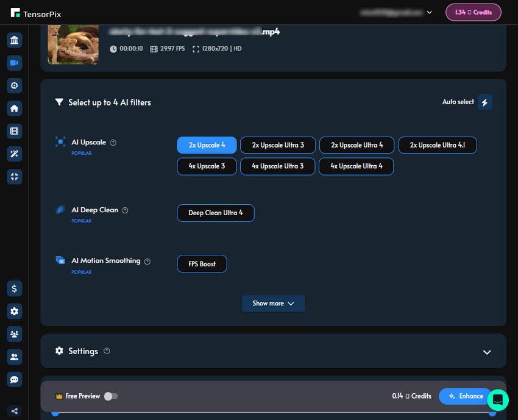Click the lion video thumbnail
Viewport: 518px width, 420px height.
coord(73,44)
